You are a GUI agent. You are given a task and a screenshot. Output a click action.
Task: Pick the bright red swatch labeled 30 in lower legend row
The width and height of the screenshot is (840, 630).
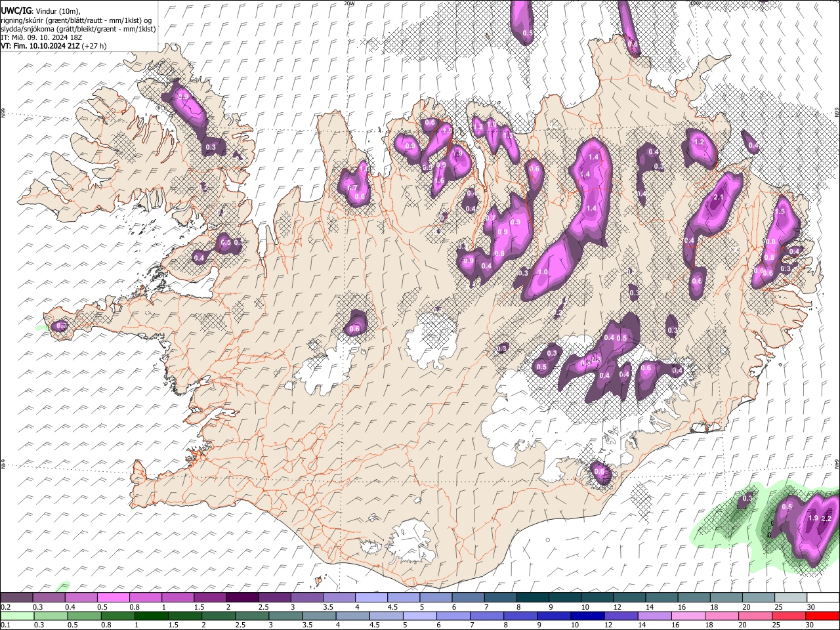click(x=822, y=616)
